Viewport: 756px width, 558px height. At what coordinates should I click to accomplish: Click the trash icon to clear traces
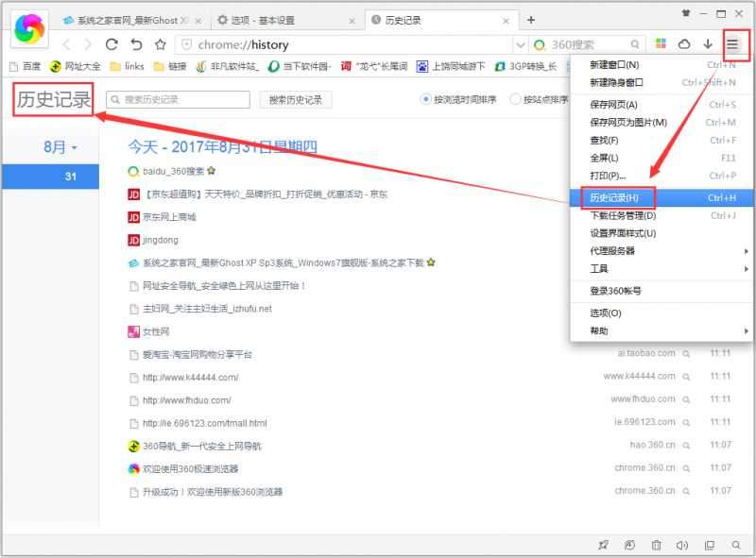[656, 545]
